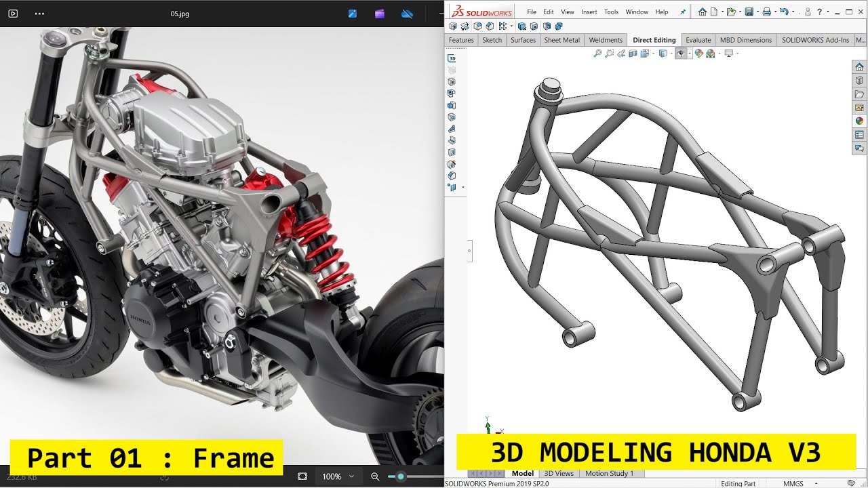Open the Edit menu
This screenshot has height=488, width=868.
pos(549,12)
